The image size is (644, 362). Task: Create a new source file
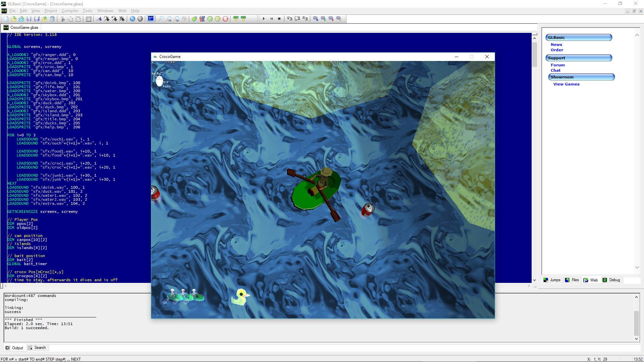click(x=6, y=19)
